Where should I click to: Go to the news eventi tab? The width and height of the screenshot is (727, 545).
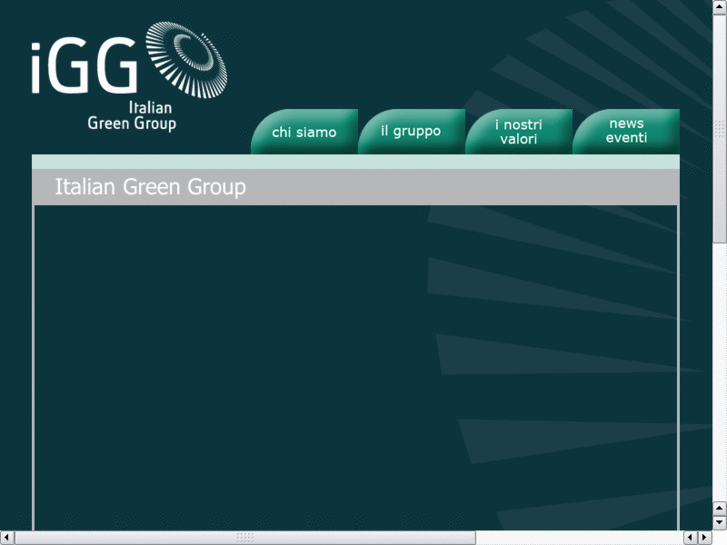point(626,132)
